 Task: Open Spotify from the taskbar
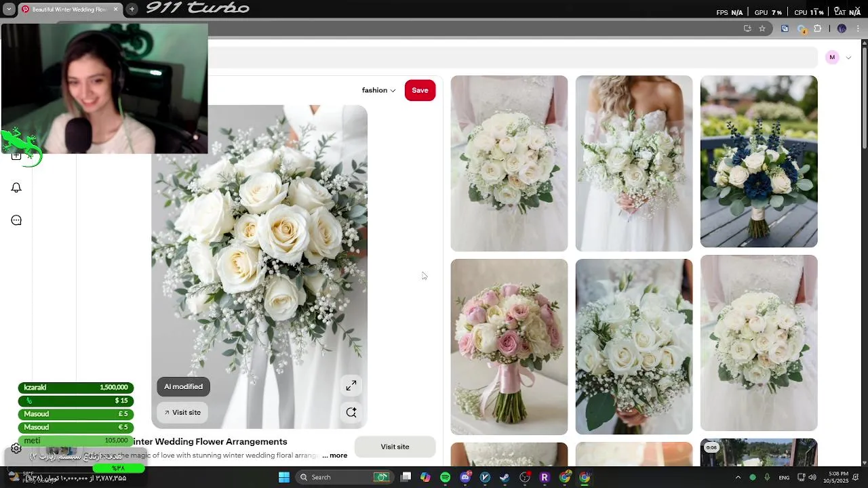pyautogui.click(x=445, y=477)
